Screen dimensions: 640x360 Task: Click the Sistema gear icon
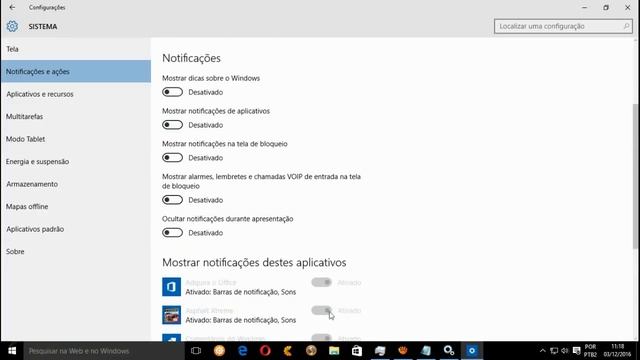click(12, 26)
